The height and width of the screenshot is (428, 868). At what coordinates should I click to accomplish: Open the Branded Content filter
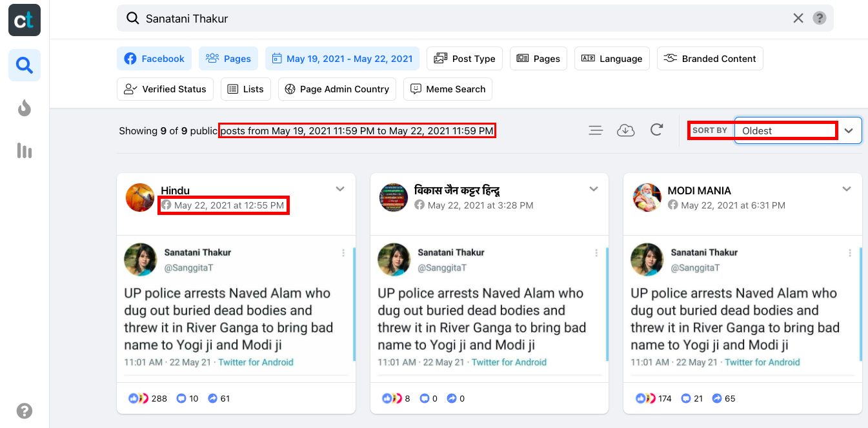point(710,59)
